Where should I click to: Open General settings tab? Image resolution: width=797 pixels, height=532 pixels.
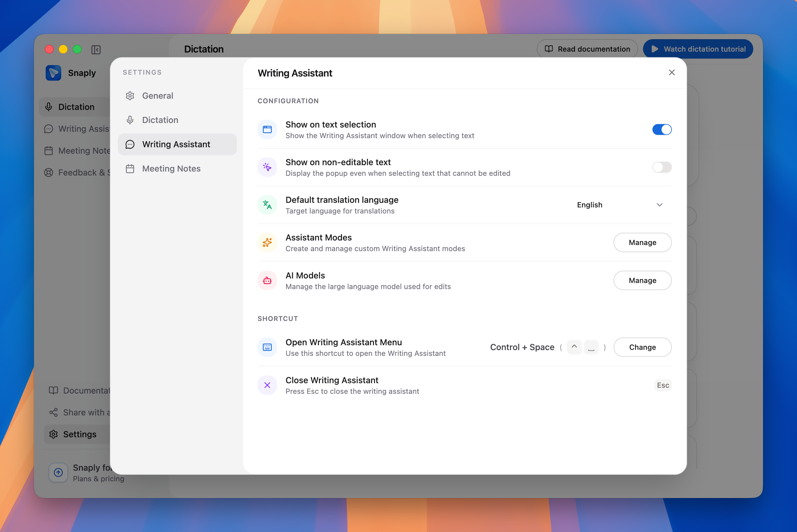click(x=177, y=96)
